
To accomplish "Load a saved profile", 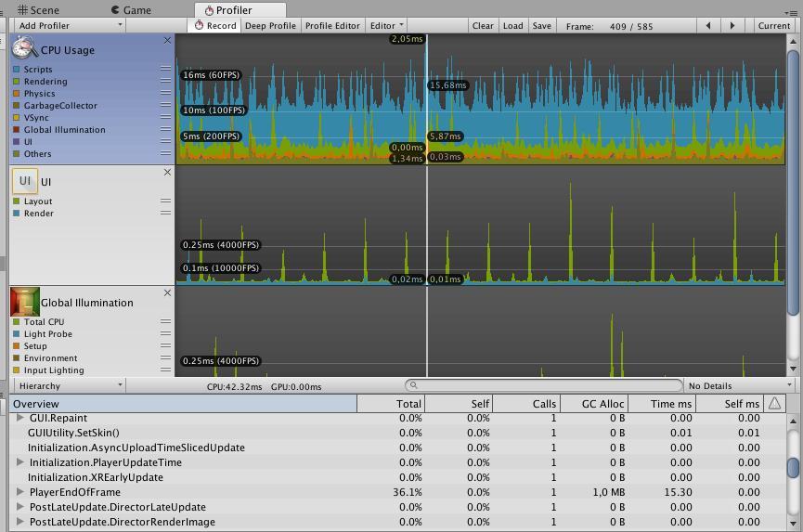I will coord(512,26).
